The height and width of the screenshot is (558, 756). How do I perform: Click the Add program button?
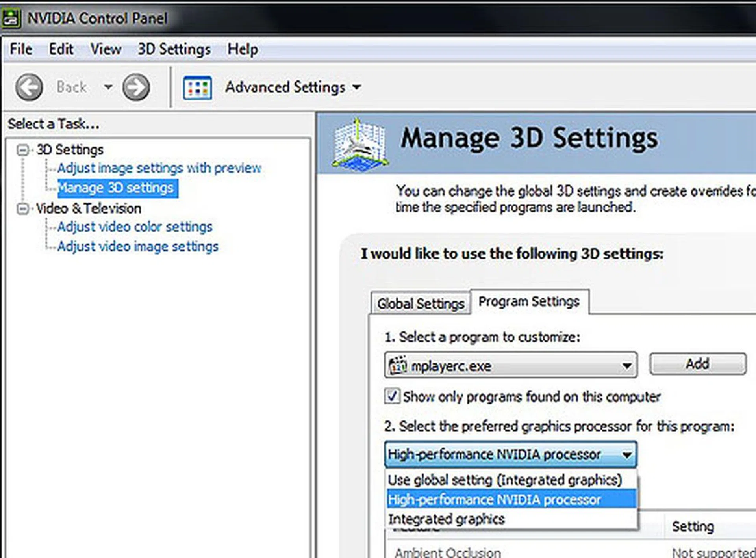(x=697, y=364)
